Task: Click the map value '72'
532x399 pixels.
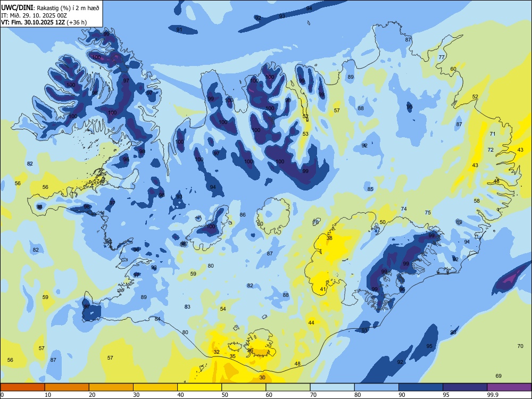Action: (x=491, y=149)
